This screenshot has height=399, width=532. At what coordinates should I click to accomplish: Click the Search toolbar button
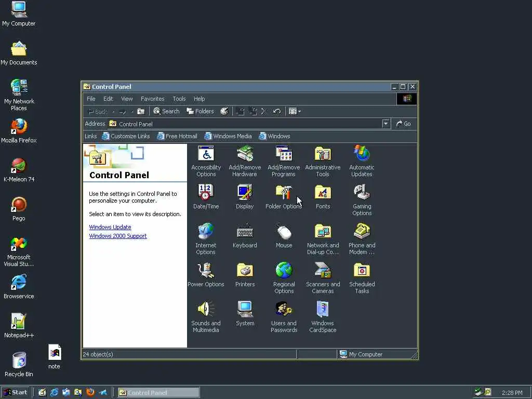(166, 111)
